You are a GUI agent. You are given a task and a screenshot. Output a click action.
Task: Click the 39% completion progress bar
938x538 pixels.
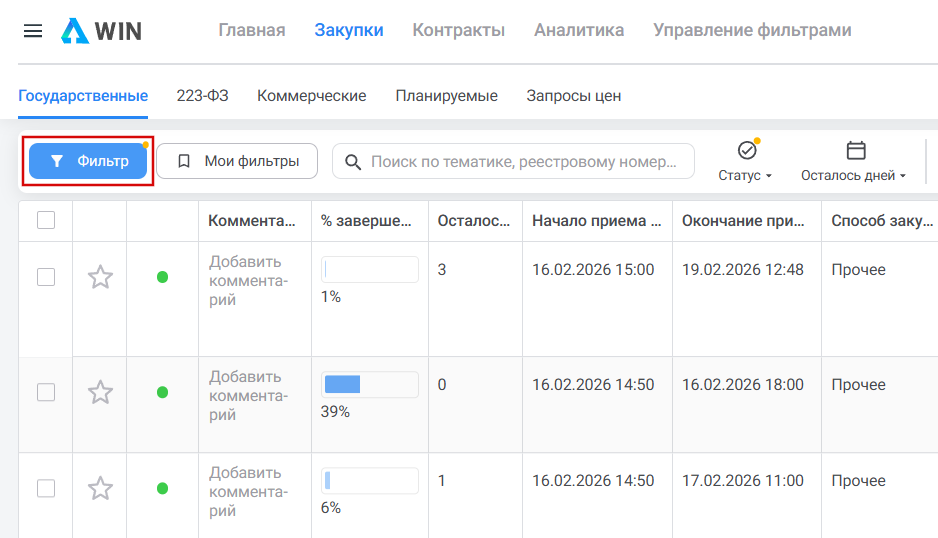point(369,385)
